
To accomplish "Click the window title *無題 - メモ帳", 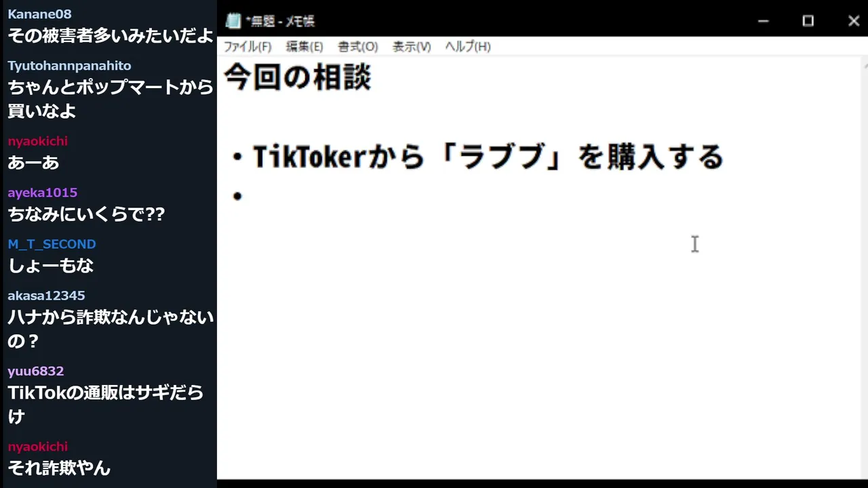I will (x=280, y=21).
